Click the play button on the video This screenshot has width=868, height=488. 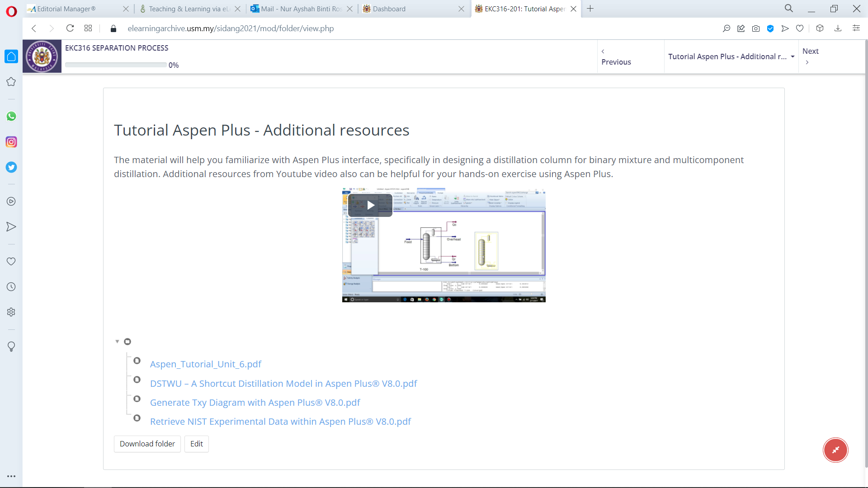(x=370, y=205)
